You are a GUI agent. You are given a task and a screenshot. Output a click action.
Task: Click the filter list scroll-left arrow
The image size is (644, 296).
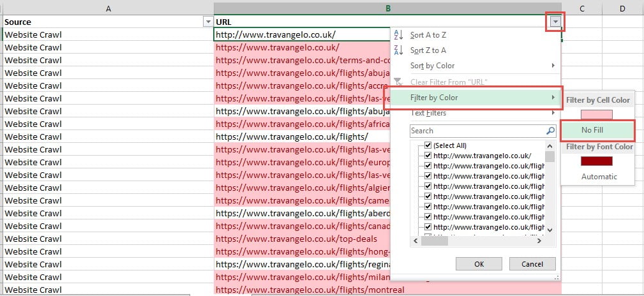(416, 241)
